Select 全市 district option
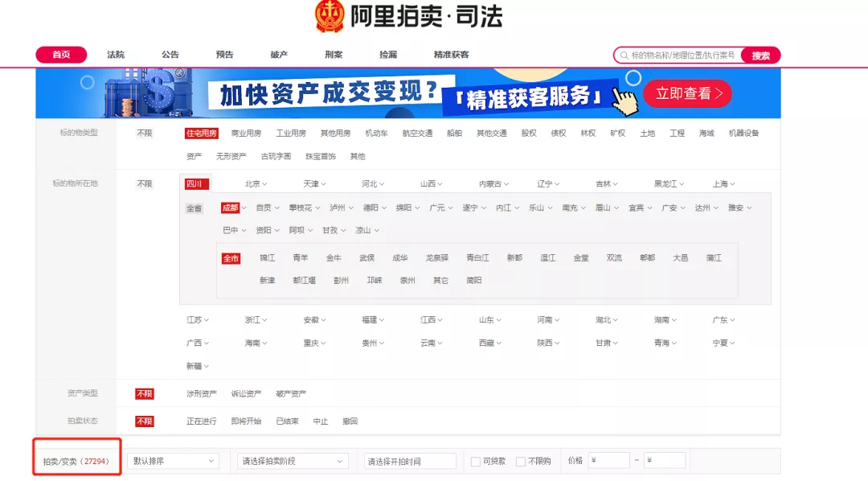This screenshot has width=868, height=481. click(231, 258)
